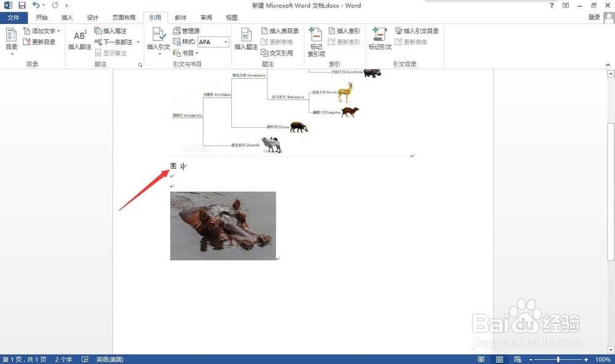This screenshot has width=615, height=364.
Task: Open Word Help question mark
Action: (x=552, y=6)
